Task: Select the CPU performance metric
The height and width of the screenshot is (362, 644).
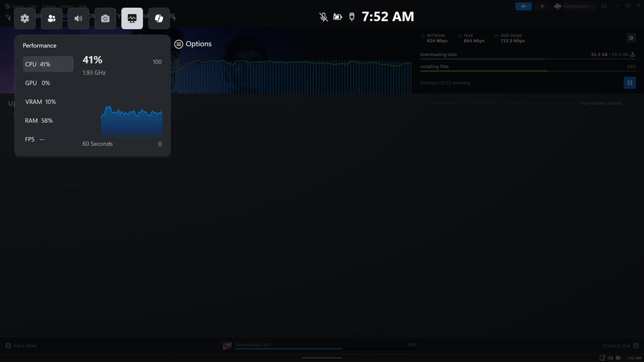Action: (x=48, y=64)
